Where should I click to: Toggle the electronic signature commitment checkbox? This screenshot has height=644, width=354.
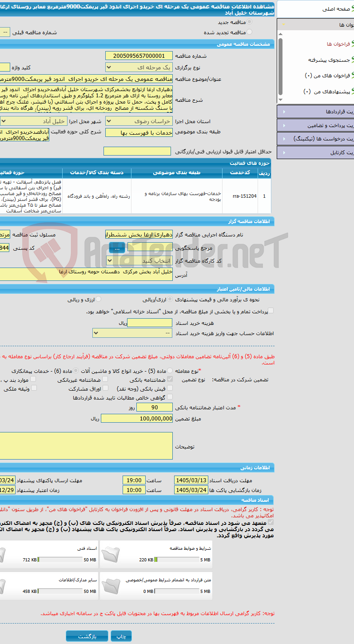pos(270,523)
